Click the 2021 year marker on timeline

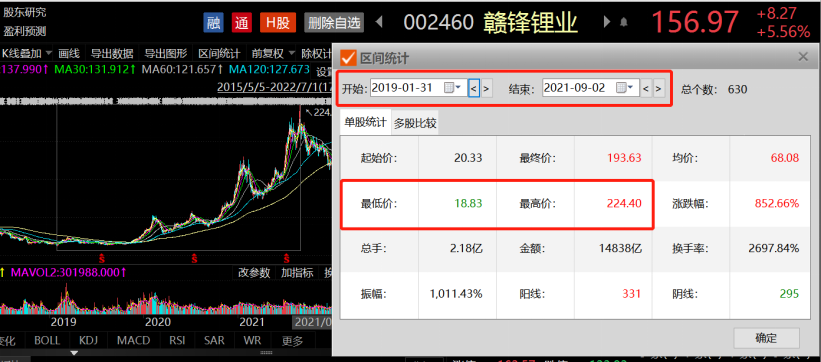coord(252,321)
